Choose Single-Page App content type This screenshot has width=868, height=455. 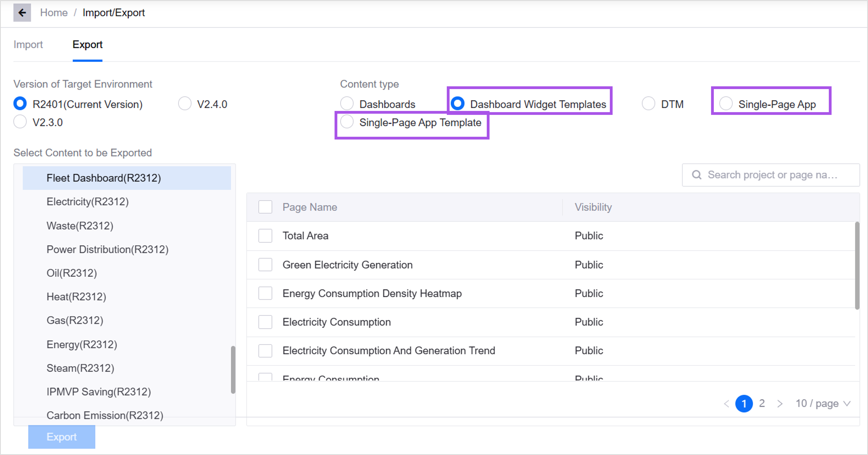click(x=726, y=103)
